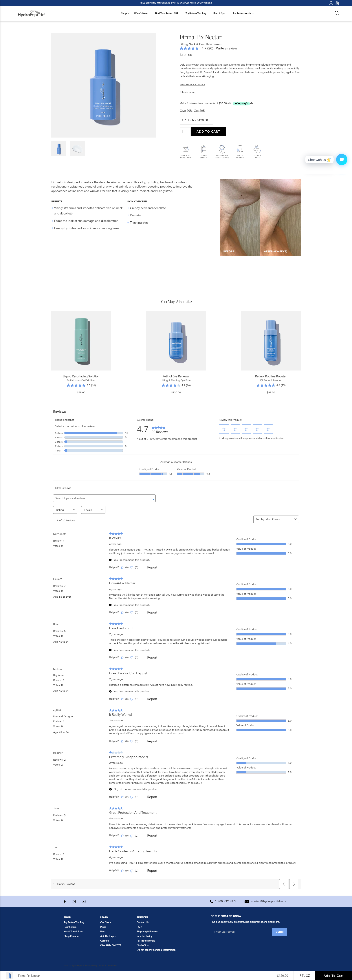This screenshot has width=352, height=980.
Task: Thumbs up Heather's Extremely Disappointed review
Action: coord(122,797)
